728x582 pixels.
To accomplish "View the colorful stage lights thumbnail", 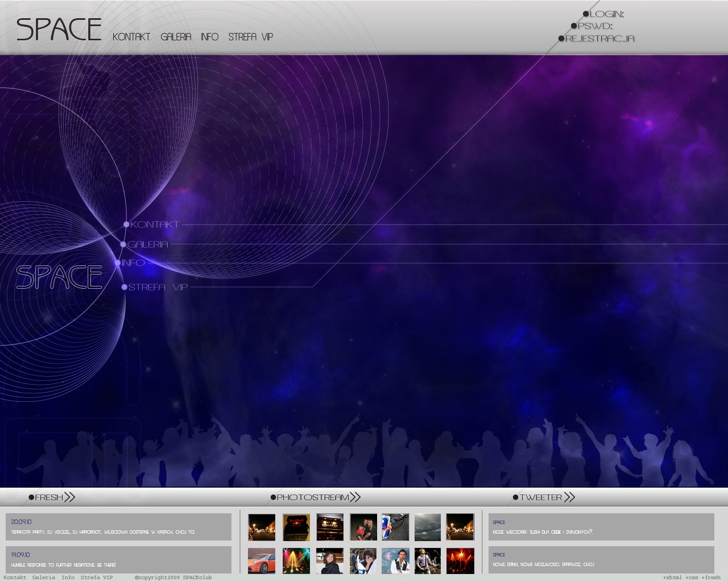I will 296,561.
